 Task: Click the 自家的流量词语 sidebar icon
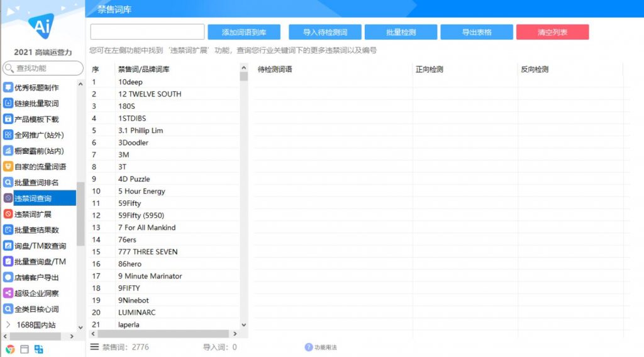click(8, 167)
